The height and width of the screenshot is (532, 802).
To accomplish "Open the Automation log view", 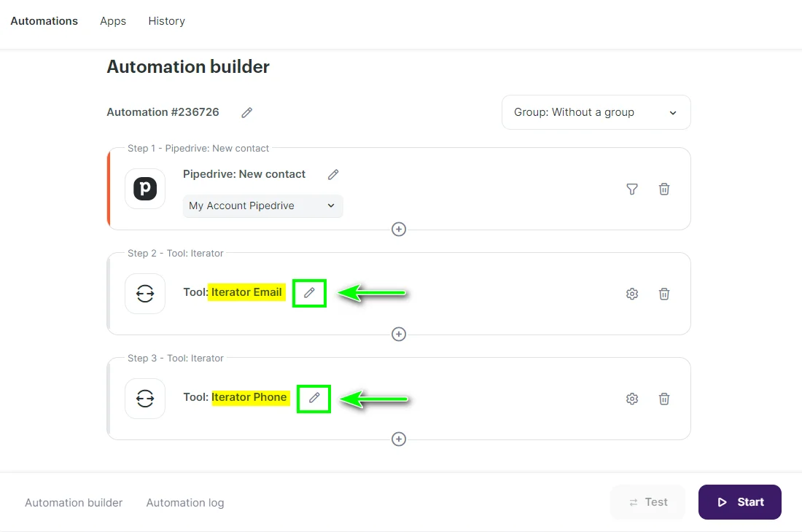I will point(184,502).
